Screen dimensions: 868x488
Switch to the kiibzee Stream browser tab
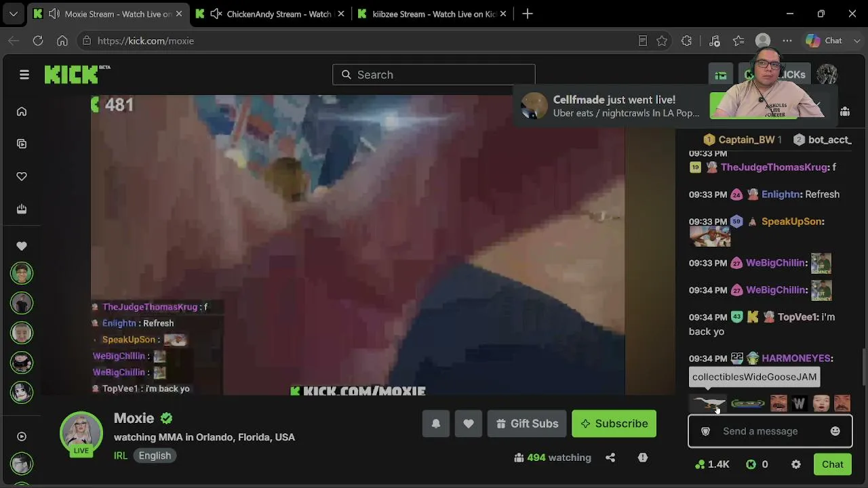coord(434,14)
